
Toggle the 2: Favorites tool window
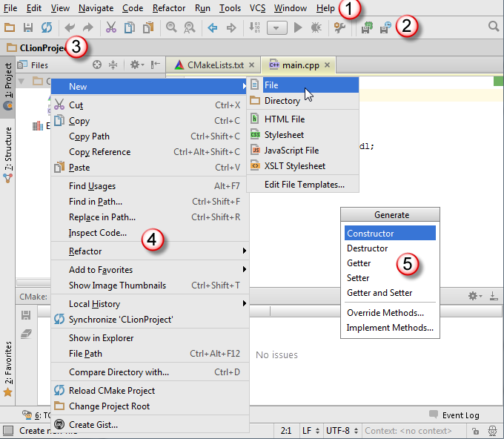point(7,369)
